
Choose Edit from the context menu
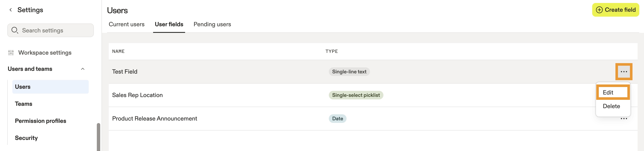[613, 92]
